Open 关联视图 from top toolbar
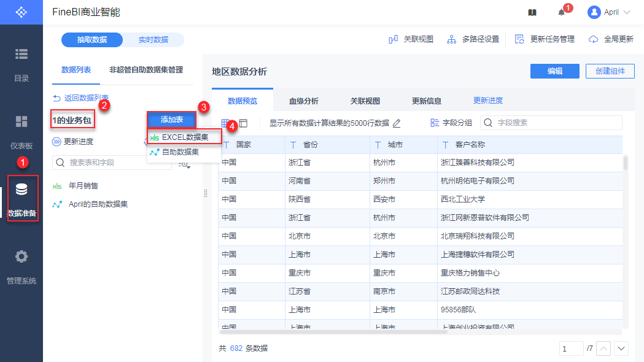644x362 pixels. tap(411, 39)
